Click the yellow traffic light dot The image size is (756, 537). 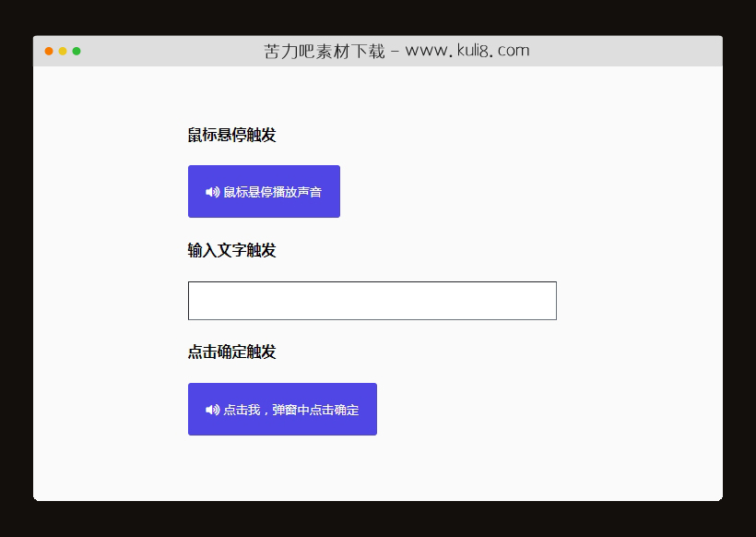(x=63, y=53)
